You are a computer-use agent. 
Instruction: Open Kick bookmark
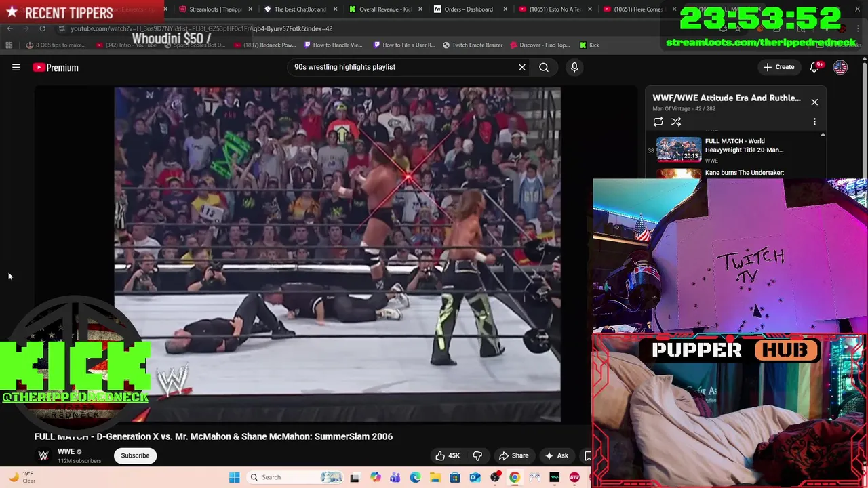(x=589, y=45)
